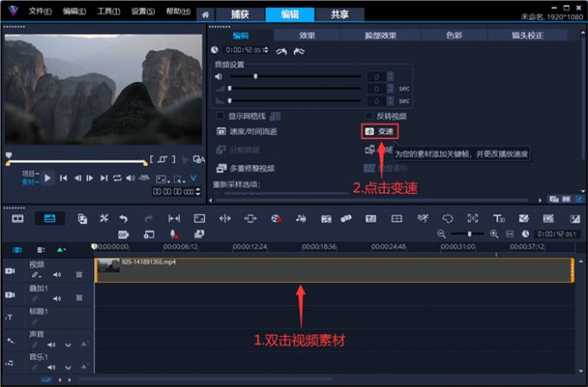
Task: Jump to the end of the clip in preview
Action: pyautogui.click(x=104, y=178)
